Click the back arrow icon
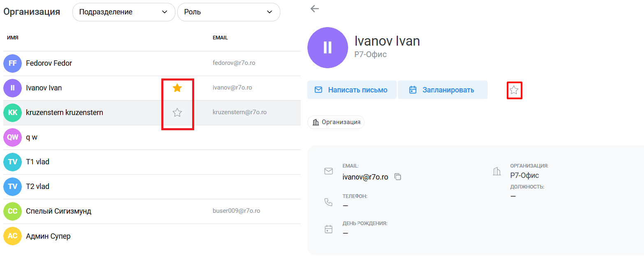 pos(315,9)
